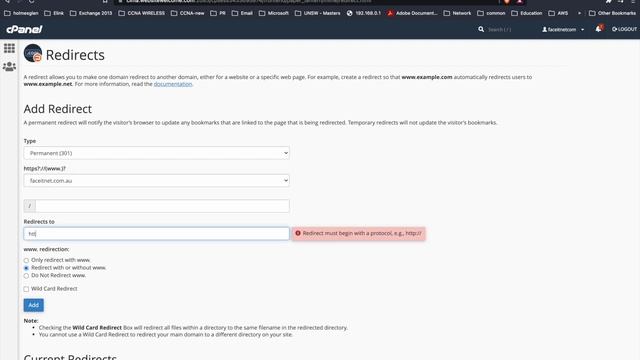Open the Network bookmark folder

click(457, 13)
